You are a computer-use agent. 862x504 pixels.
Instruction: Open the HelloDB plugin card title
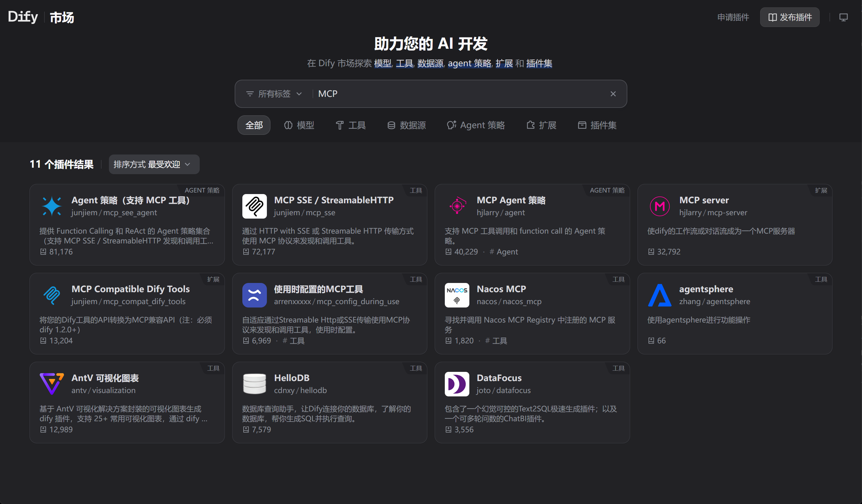tap(291, 378)
